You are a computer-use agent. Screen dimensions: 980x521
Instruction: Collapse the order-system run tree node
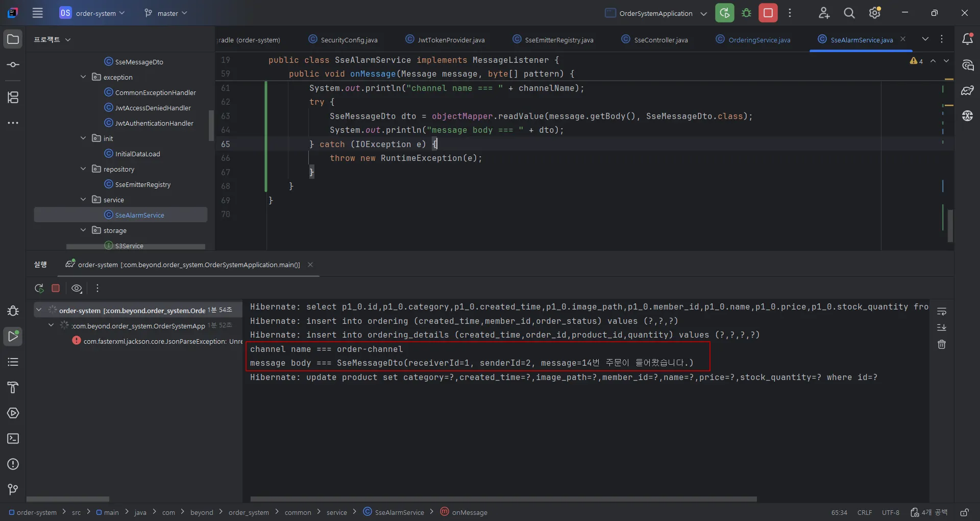coord(39,310)
